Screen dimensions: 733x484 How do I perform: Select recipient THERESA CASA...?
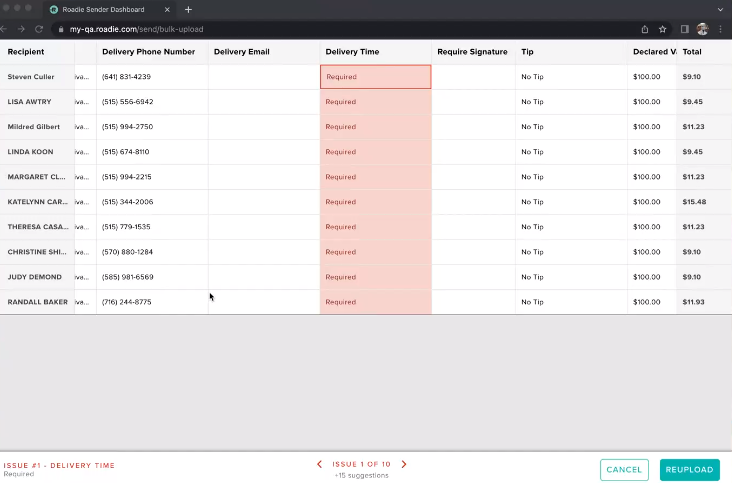pyautogui.click(x=38, y=227)
